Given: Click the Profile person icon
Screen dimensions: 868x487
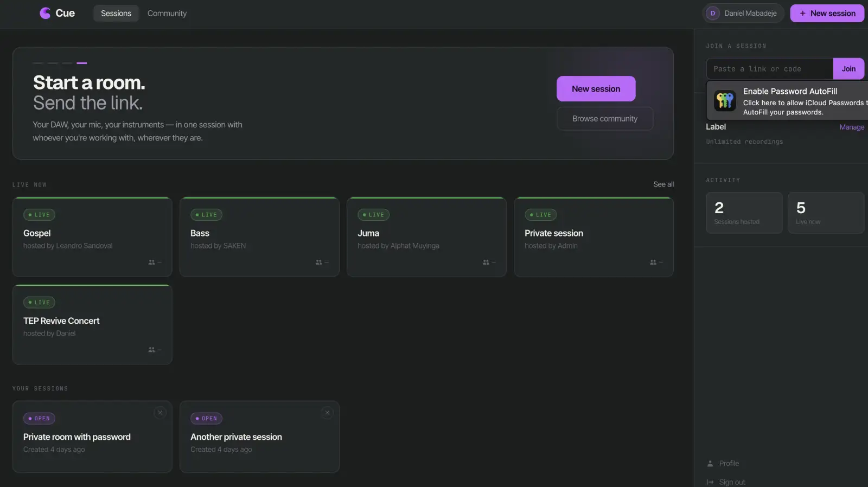Looking at the screenshot, I should 710,464.
